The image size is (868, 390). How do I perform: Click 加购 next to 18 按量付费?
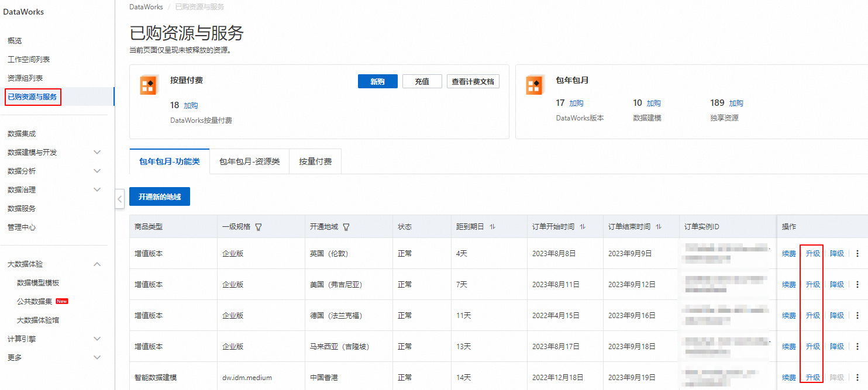coord(191,105)
